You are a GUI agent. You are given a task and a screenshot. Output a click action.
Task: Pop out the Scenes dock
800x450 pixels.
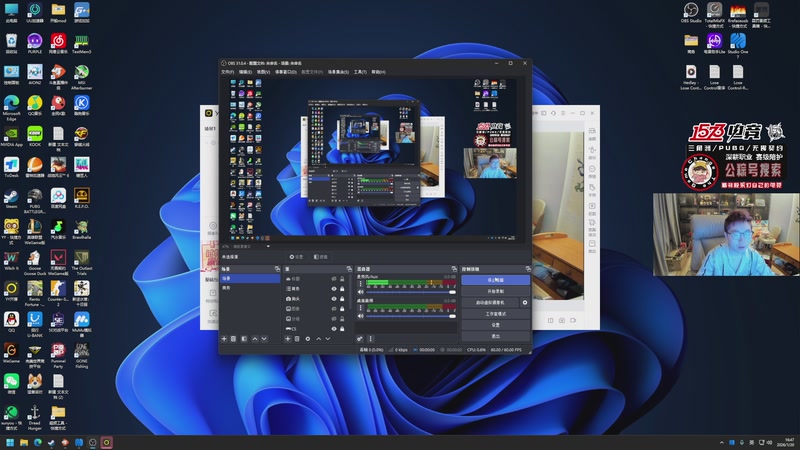[x=277, y=269]
